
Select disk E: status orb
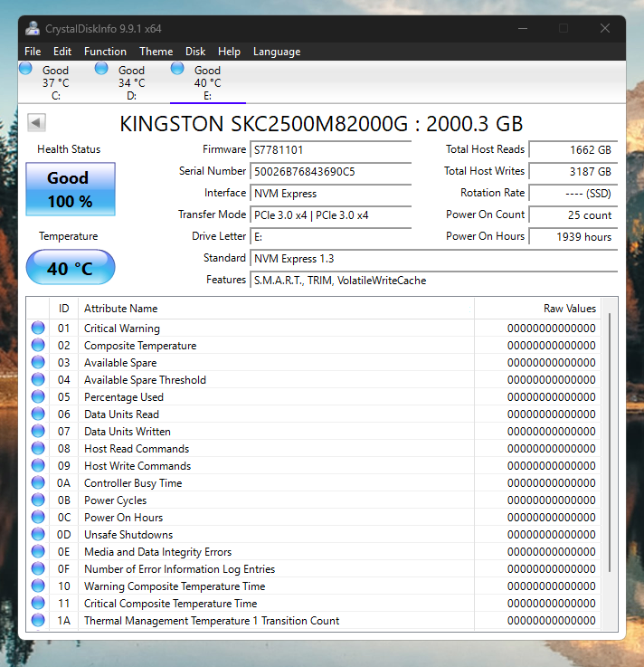[177, 69]
